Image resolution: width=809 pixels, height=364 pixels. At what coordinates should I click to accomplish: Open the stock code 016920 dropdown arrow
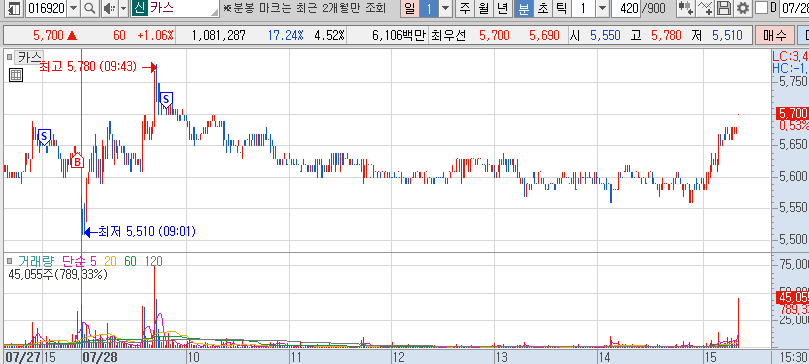point(74,8)
